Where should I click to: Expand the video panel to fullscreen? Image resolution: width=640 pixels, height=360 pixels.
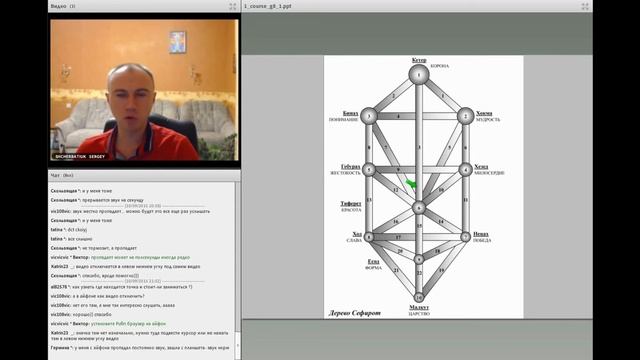pos(233,6)
